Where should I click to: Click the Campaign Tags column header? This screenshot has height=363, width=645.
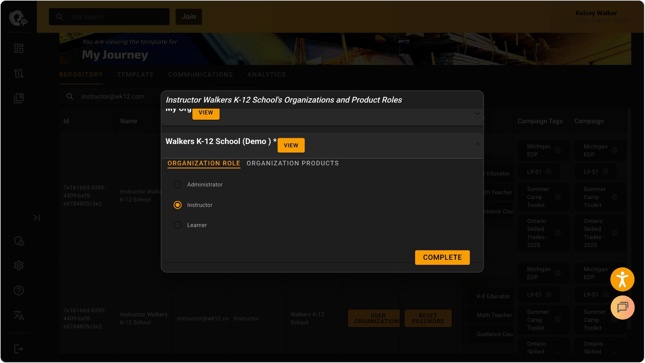coord(540,121)
